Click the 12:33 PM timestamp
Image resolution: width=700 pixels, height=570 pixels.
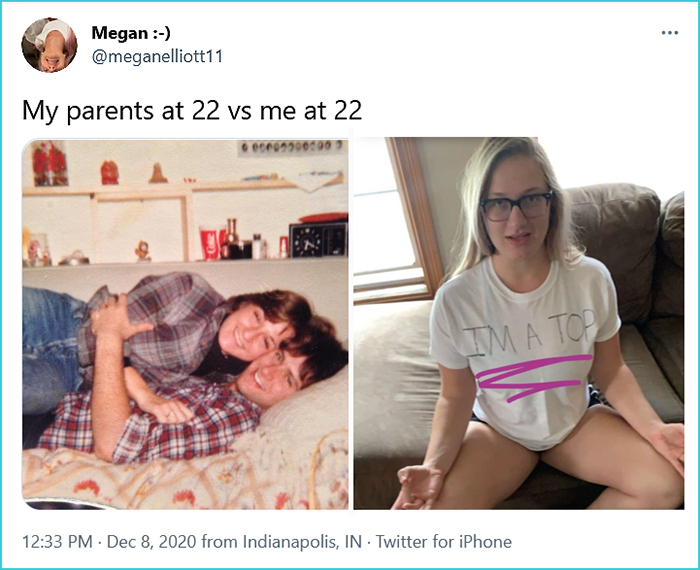pyautogui.click(x=57, y=541)
